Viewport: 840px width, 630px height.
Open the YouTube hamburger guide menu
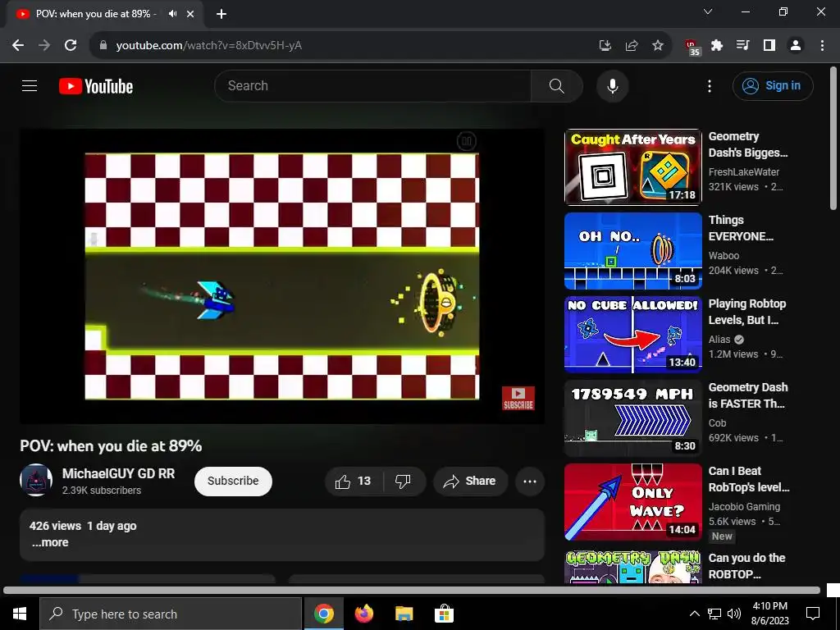(30, 85)
